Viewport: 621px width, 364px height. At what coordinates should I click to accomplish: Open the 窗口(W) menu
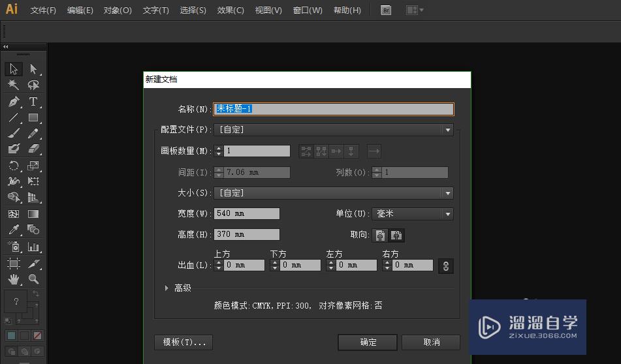(308, 10)
